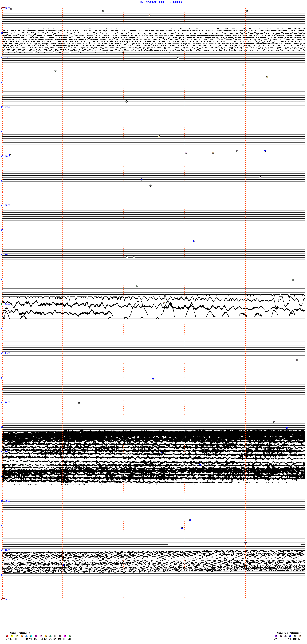
Task: Select the 04:00 hour label
Action: pyautogui.click(x=8, y=107)
